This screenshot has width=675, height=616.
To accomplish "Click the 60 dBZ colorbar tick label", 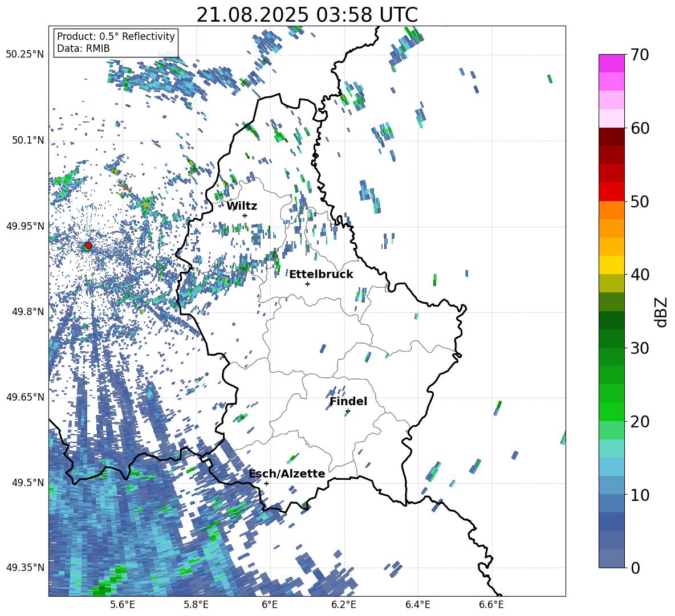I will pos(639,128).
